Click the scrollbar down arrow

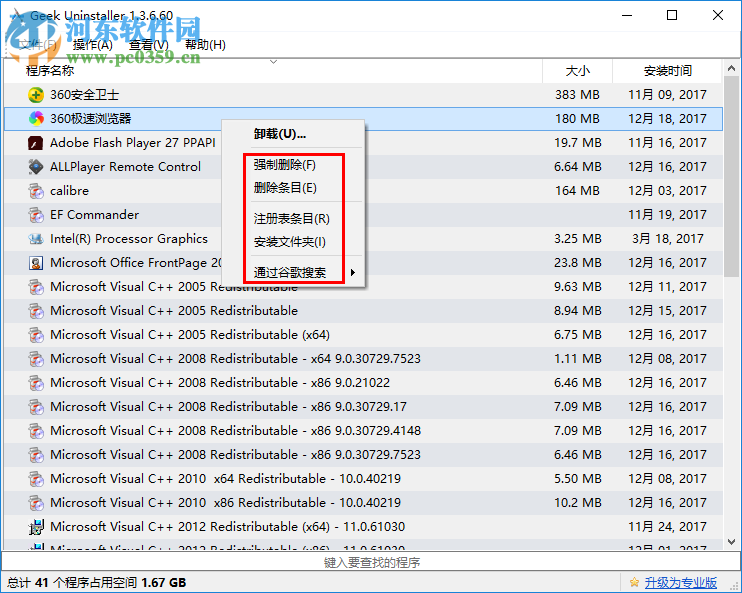coord(732,542)
